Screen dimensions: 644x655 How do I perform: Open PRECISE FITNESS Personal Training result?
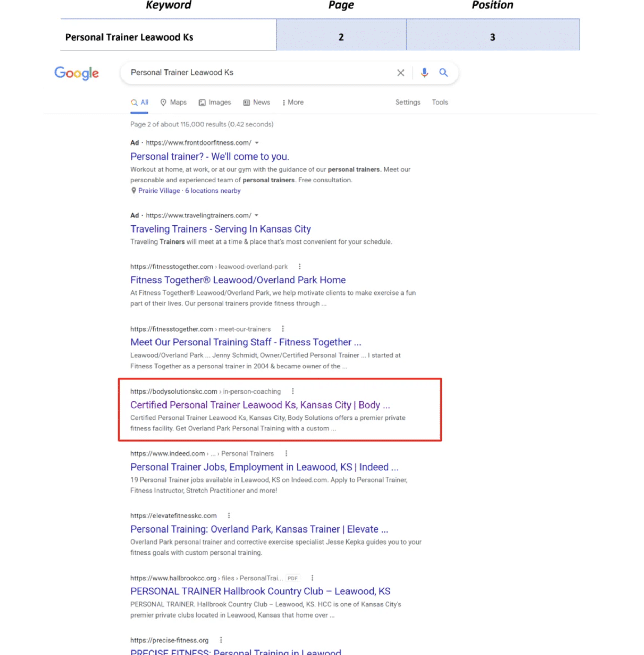(x=236, y=651)
